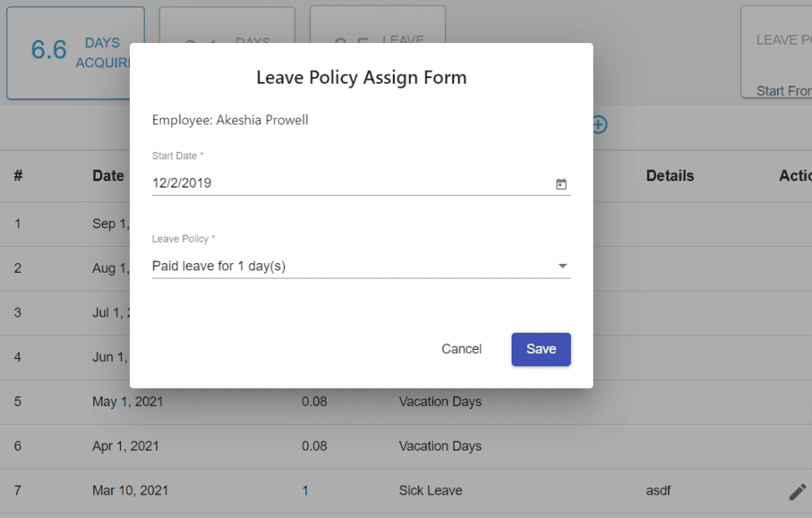
Task: Click the pencil edit icon for Sick Leave
Action: pyautogui.click(x=797, y=490)
